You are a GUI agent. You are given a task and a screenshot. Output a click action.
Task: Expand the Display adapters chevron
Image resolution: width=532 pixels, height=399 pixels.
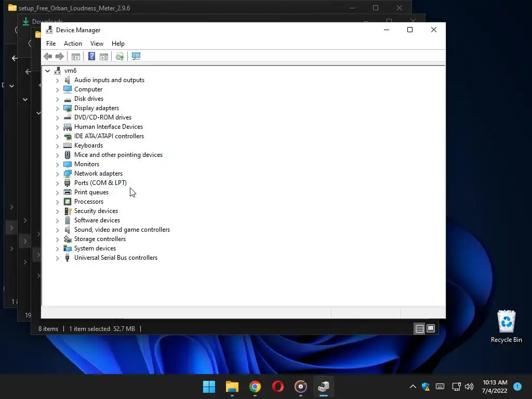tap(57, 109)
